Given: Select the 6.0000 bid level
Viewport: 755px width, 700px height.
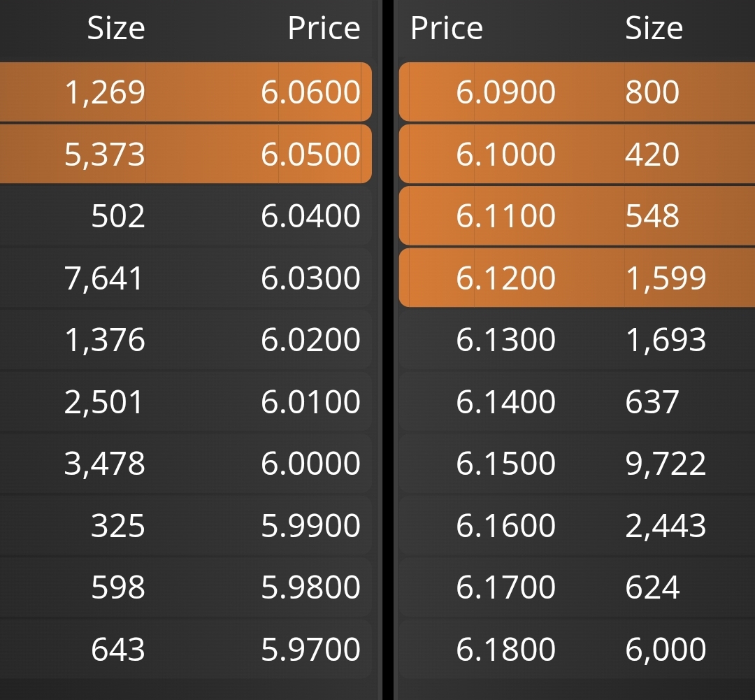Looking at the screenshot, I should tap(186, 463).
